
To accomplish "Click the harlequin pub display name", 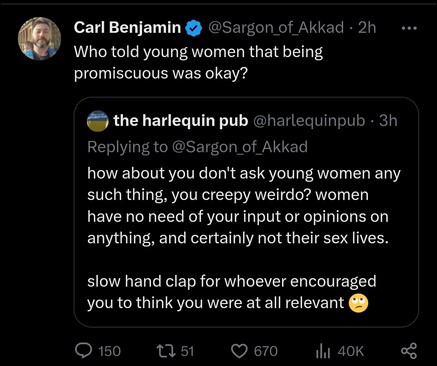I will 181,121.
